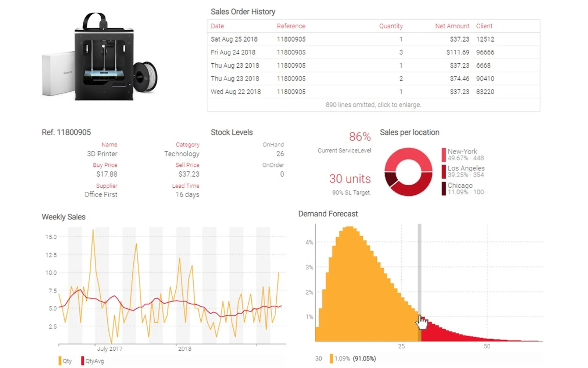
Task: Select the Fri Aug 24 2018 order date
Action: coord(233,52)
